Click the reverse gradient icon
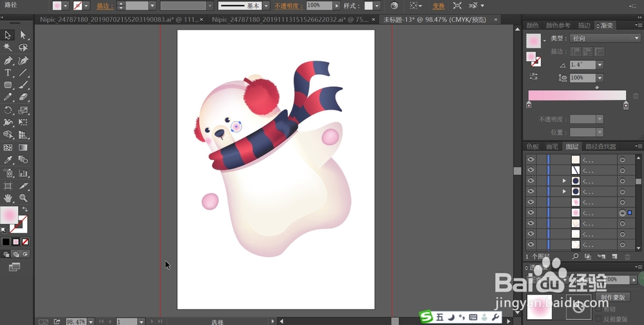This screenshot has width=644, height=325. [533, 76]
